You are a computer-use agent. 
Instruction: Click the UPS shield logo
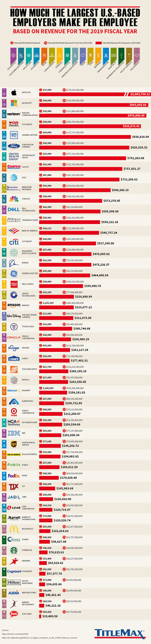point(14,444)
